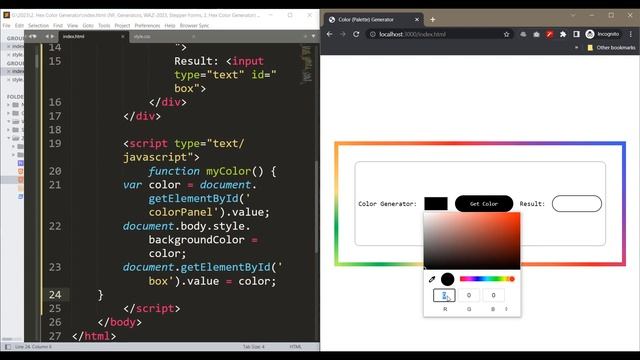Click the hue slider in the color picker
640x360 pixels.
pyautogui.click(x=487, y=279)
